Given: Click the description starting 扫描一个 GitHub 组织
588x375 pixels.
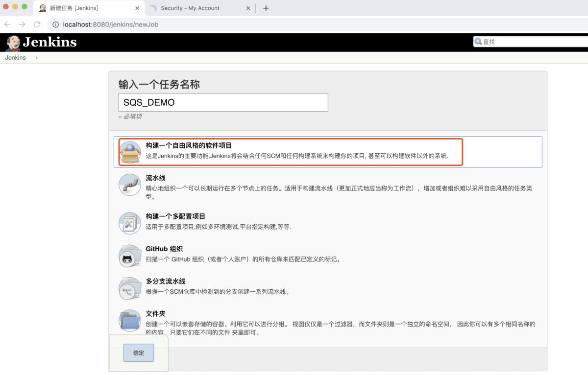Looking at the screenshot, I should [243, 259].
